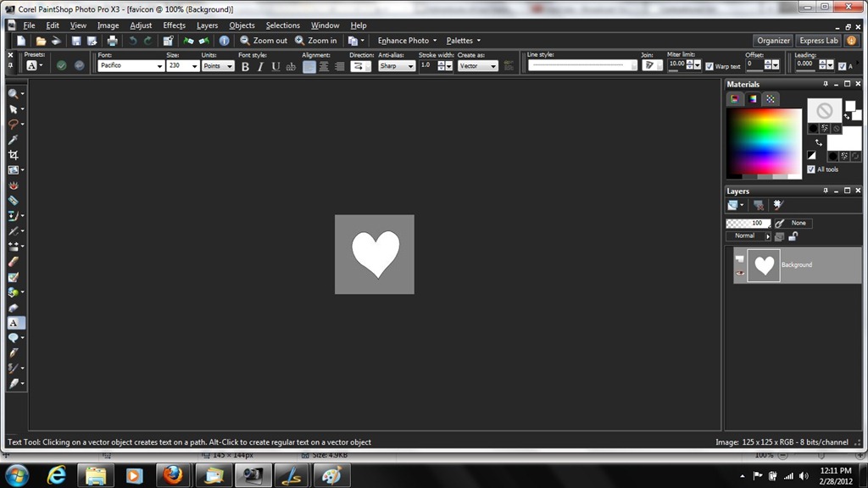Click the Organizer button
Viewport: 868px width, 488px height.
773,41
